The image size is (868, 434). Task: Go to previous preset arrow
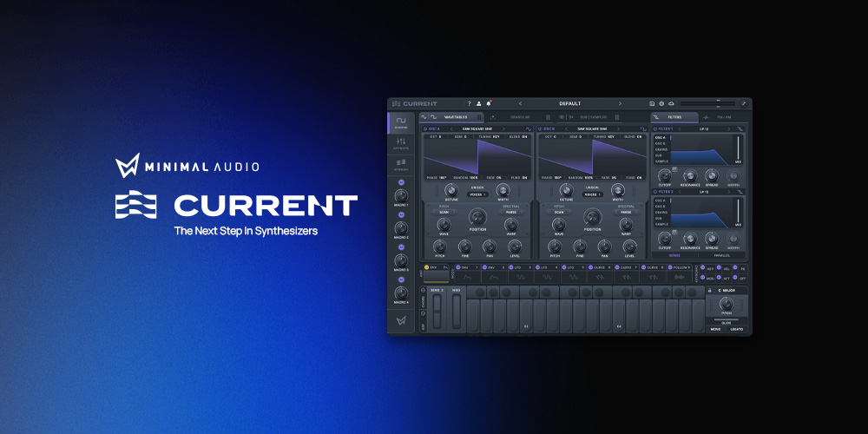click(520, 103)
